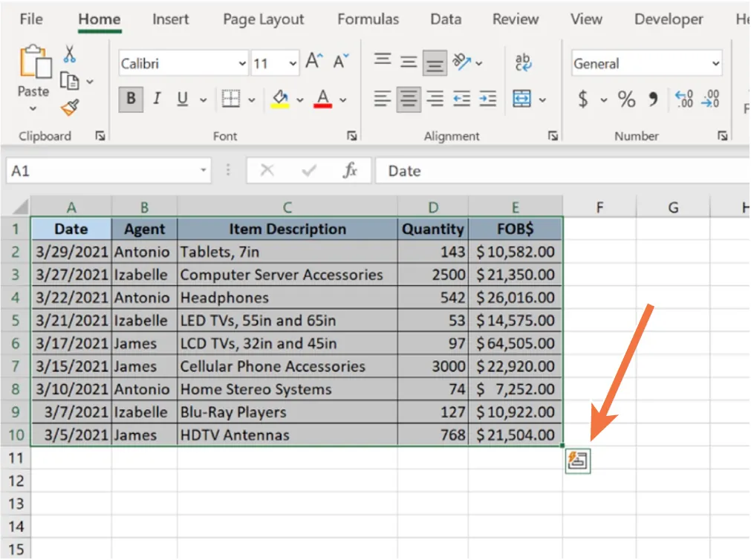
Task: Switch to the Formulas ribbon tab
Action: [368, 19]
